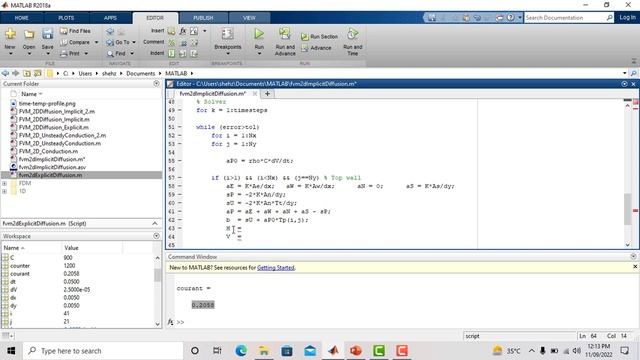Image resolution: width=640 pixels, height=360 pixels.
Task: Add a new editor tab with plus
Action: click(x=267, y=93)
